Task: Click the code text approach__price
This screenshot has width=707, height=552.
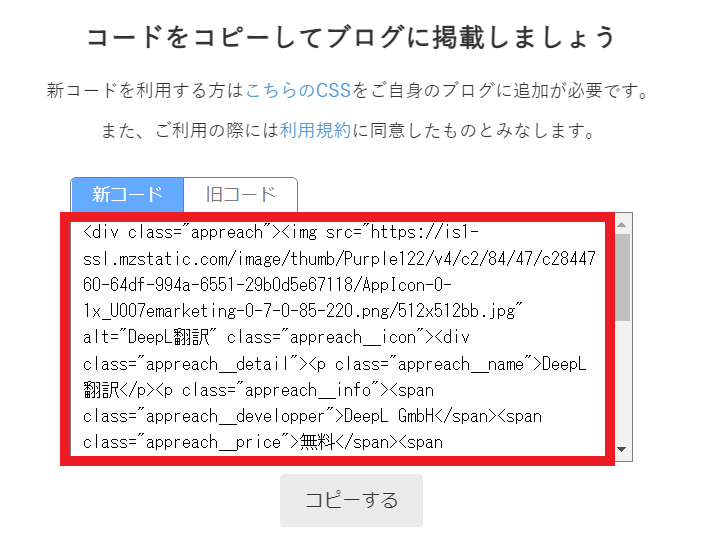Action: [213, 443]
